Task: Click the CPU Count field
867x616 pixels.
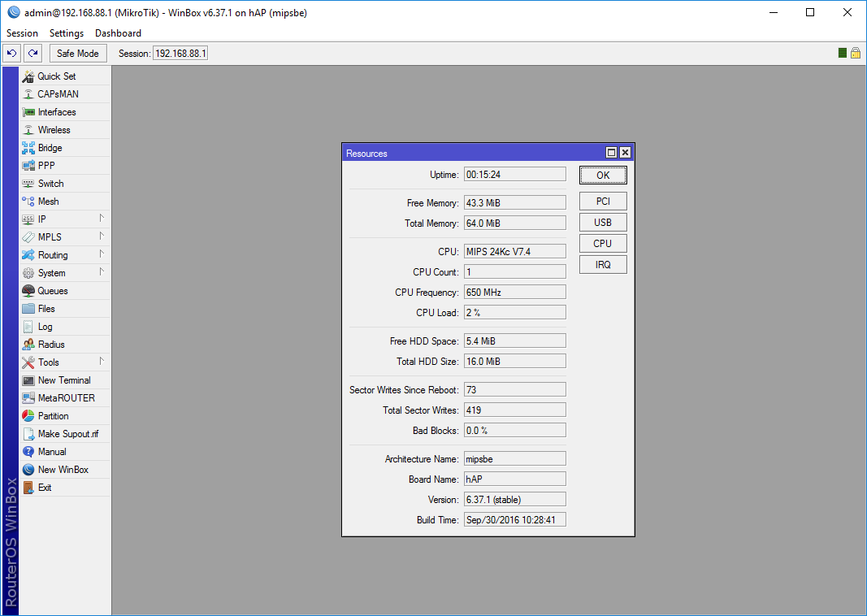Action: point(515,272)
